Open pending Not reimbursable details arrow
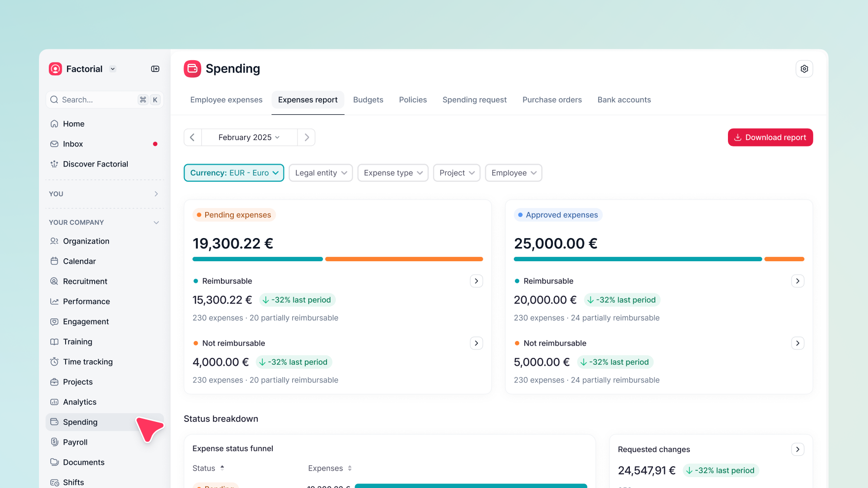The image size is (868, 488). tap(476, 343)
